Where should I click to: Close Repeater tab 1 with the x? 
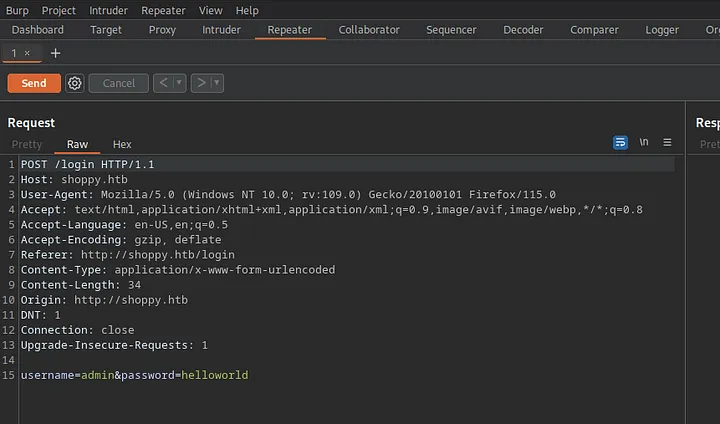tap(28, 53)
